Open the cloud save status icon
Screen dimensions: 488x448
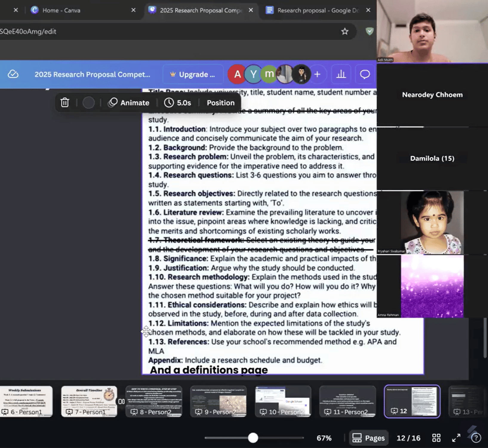tap(13, 74)
